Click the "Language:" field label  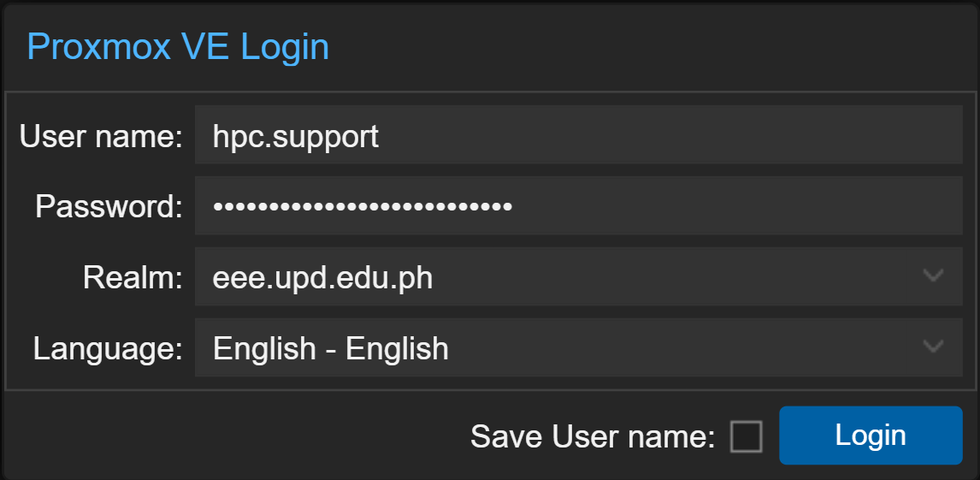click(x=108, y=348)
